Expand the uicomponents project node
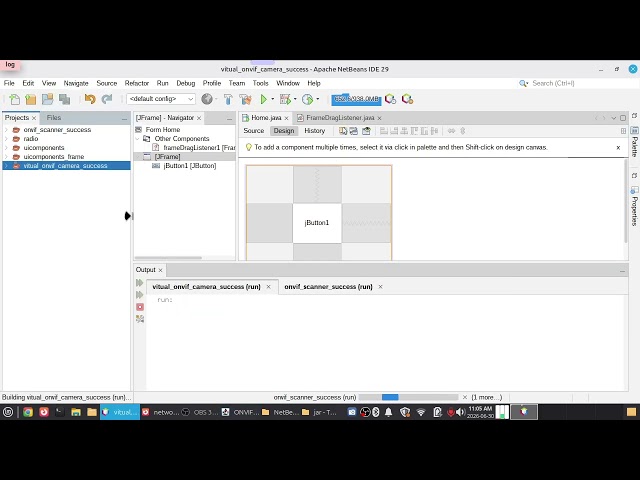This screenshot has width=640, height=480. (x=6, y=148)
